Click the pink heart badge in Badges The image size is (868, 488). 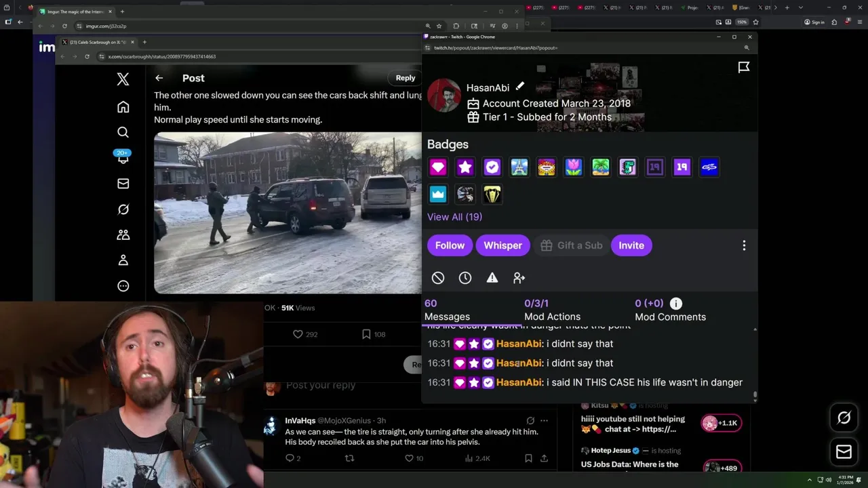pos(438,167)
